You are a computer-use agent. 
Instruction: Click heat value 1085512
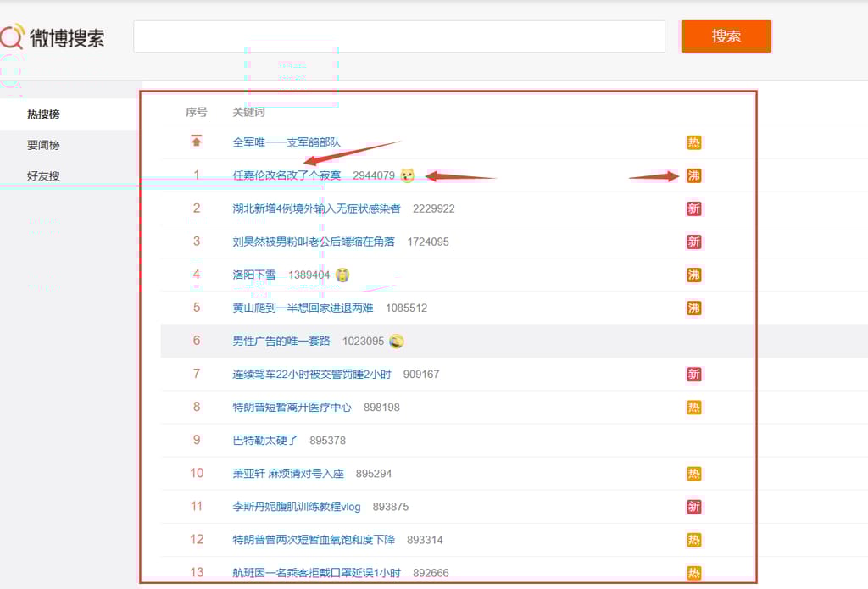click(406, 308)
